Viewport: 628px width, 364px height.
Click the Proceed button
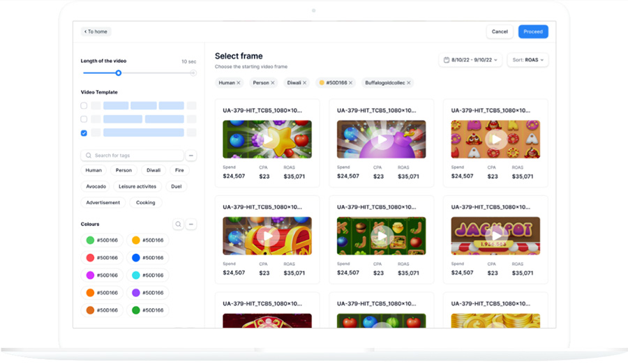pyautogui.click(x=533, y=31)
